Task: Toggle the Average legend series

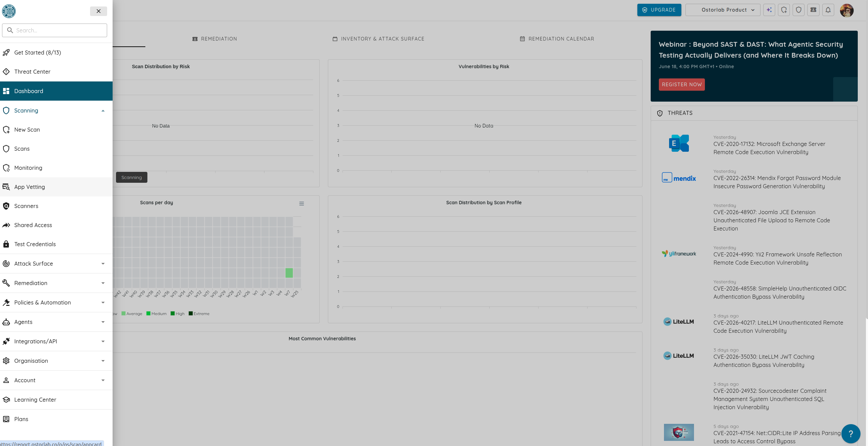Action: point(132,314)
